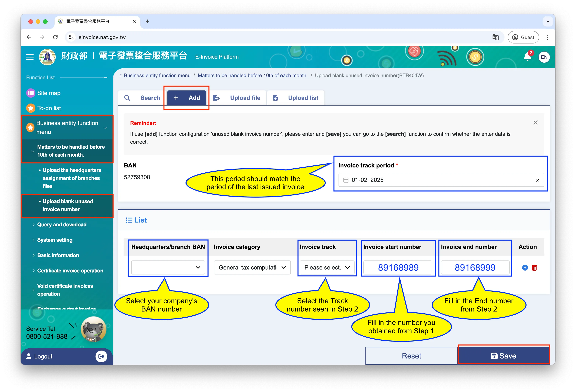Switch language with EN button
Image resolution: width=576 pixels, height=392 pixels.
[544, 57]
